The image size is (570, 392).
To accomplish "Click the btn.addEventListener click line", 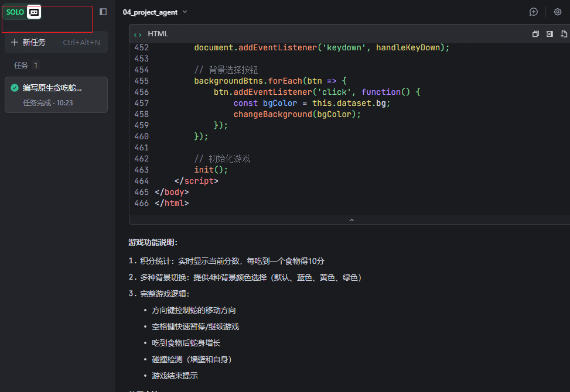I will (x=317, y=92).
